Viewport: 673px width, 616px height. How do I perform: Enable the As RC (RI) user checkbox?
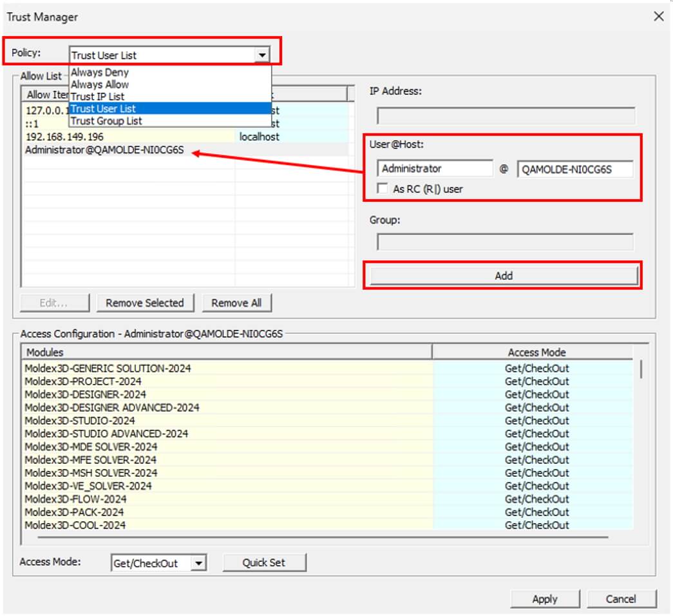pyautogui.click(x=382, y=189)
